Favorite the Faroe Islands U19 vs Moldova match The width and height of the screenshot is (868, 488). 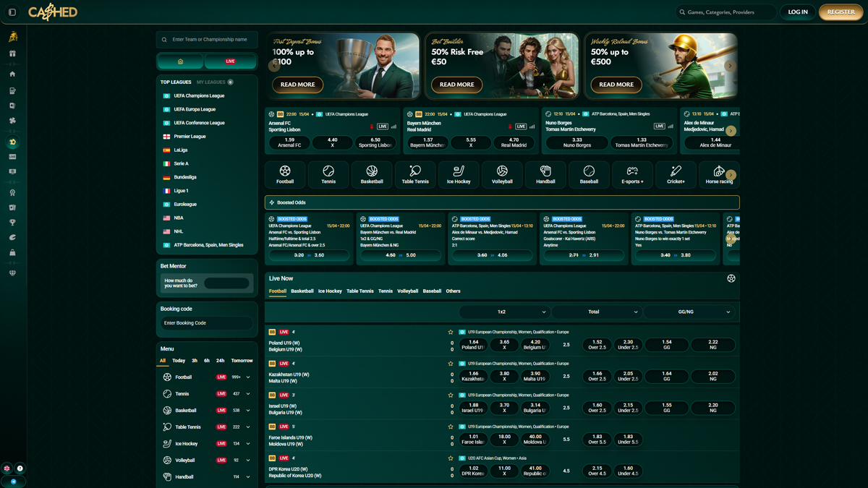pos(451,427)
